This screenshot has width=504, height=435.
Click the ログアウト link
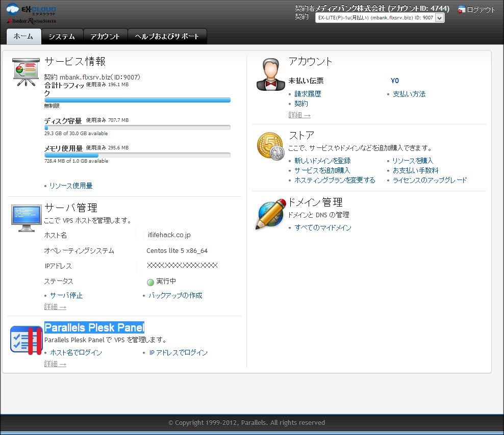tap(481, 10)
